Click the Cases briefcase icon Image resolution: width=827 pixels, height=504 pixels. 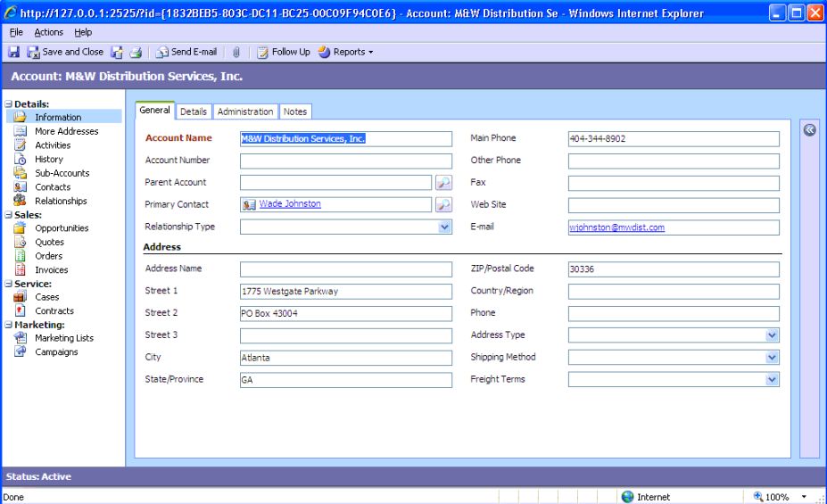(x=20, y=297)
